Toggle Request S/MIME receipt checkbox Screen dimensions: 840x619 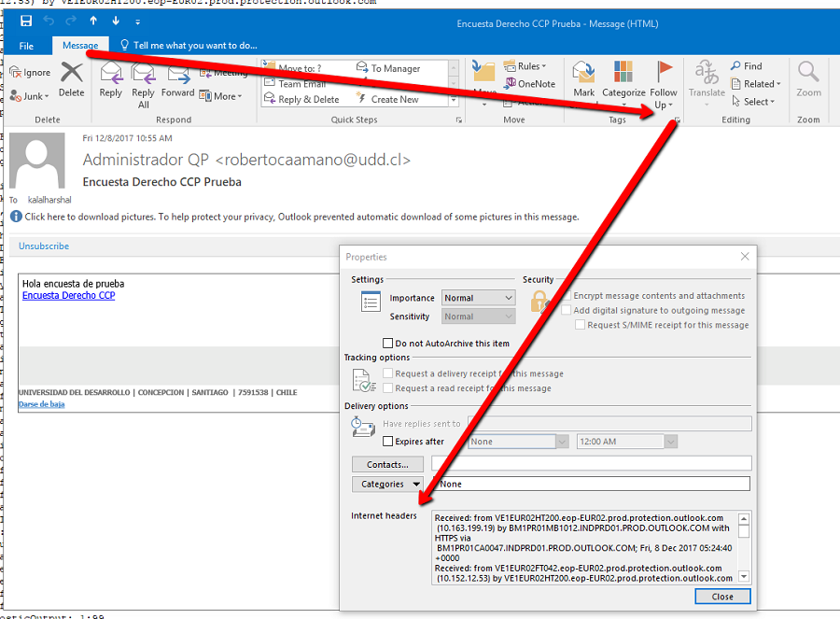580,324
